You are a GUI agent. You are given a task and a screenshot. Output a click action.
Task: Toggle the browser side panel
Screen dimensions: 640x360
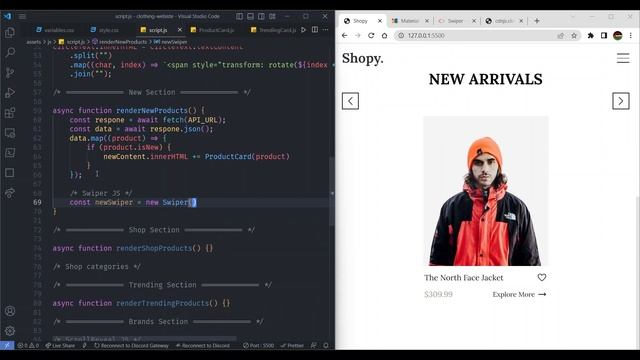604,36
